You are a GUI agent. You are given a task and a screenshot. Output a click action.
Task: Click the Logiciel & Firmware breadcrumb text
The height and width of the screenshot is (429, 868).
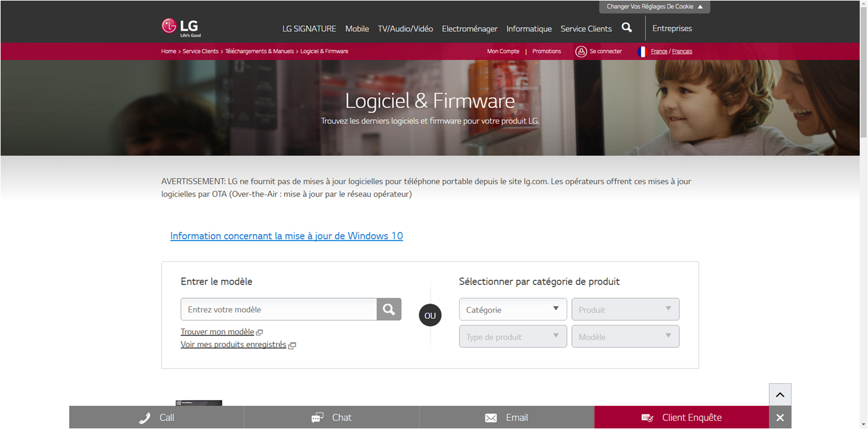tap(324, 51)
